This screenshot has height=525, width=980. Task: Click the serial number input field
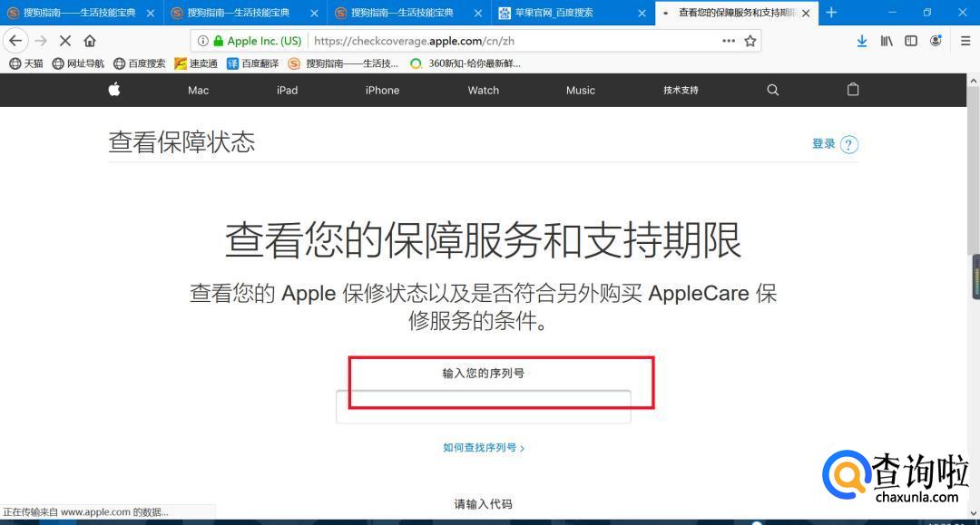(483, 406)
